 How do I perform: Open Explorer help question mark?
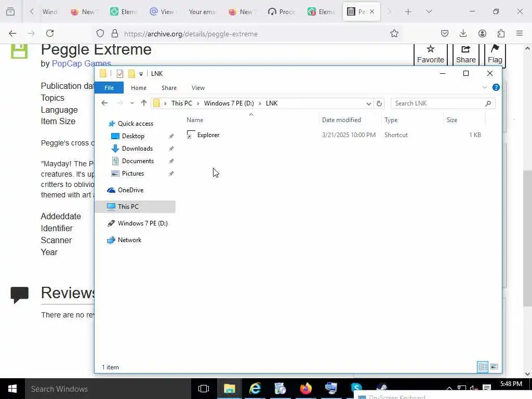pos(496,87)
